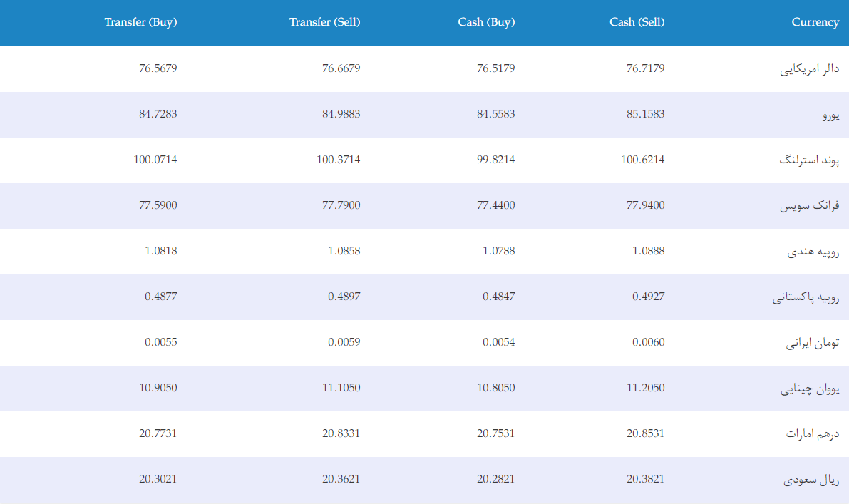
Task: Select the دالر امریکایی currency label
Action: tap(810, 69)
